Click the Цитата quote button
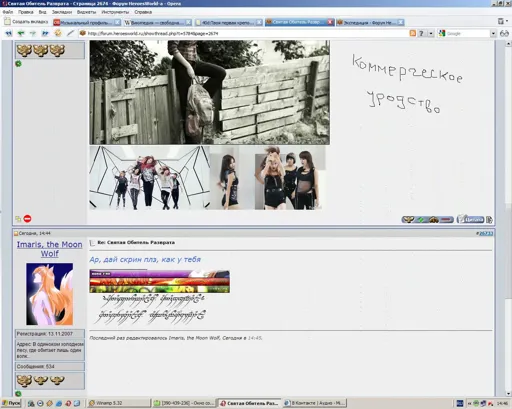Viewport: 512px width, 409px height. (470, 219)
